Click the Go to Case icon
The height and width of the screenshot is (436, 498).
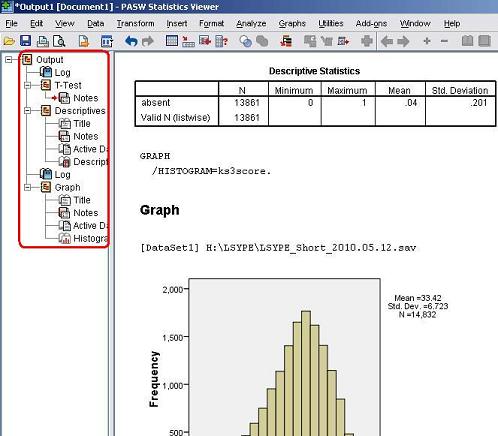pyautogui.click(x=188, y=41)
